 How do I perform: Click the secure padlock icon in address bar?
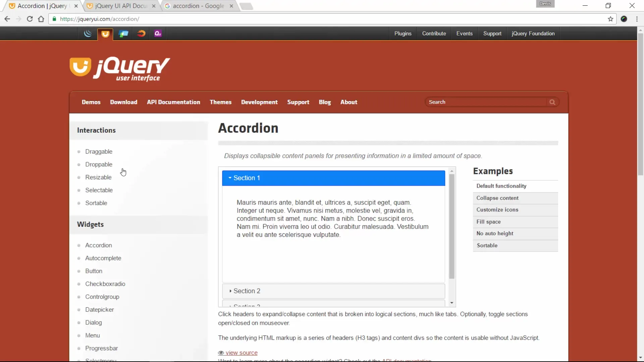tap(54, 19)
